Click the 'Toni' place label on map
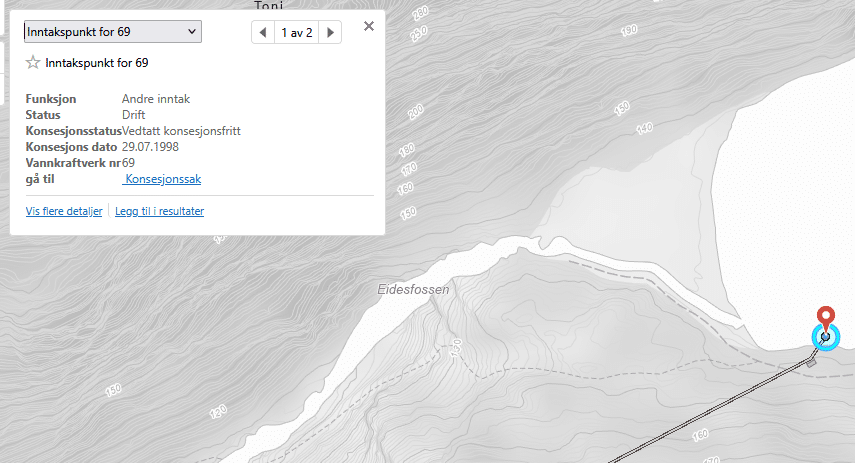This screenshot has height=463, width=855. point(269,5)
